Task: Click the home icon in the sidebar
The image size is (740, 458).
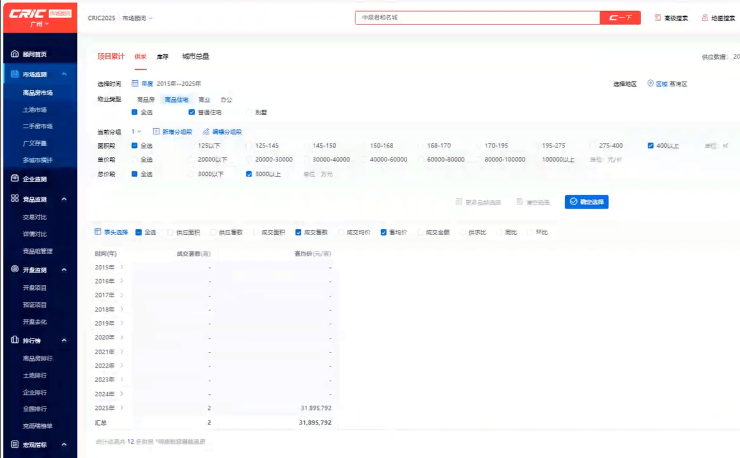Action: point(13,54)
